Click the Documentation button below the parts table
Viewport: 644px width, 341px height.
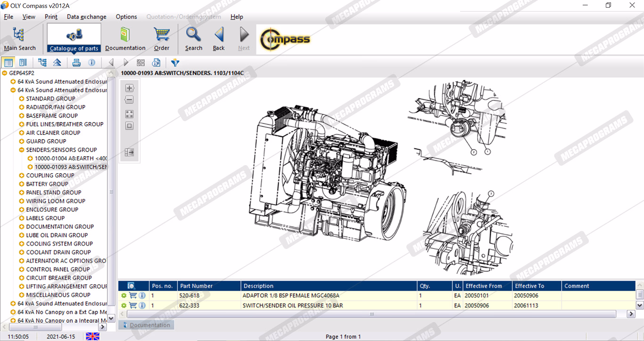[146, 325]
